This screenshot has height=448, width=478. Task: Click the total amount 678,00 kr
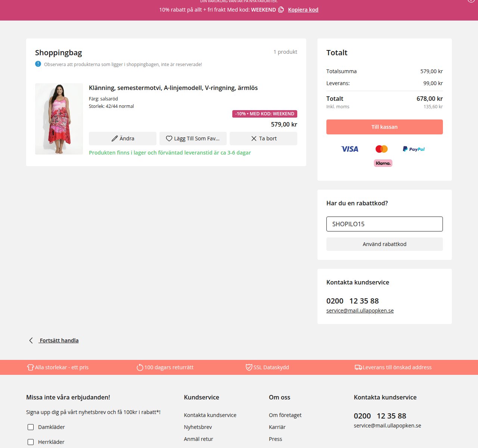430,99
